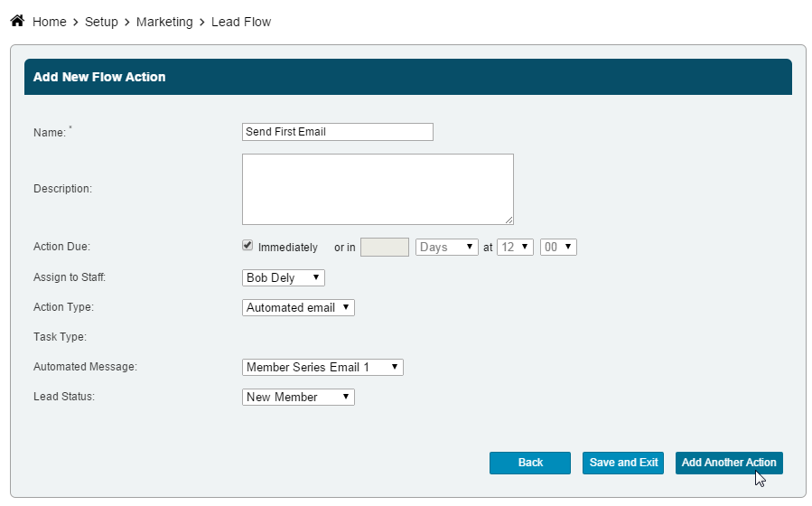Open the Lead Status dropdown
Screen dimensions: 812x506
(x=298, y=397)
